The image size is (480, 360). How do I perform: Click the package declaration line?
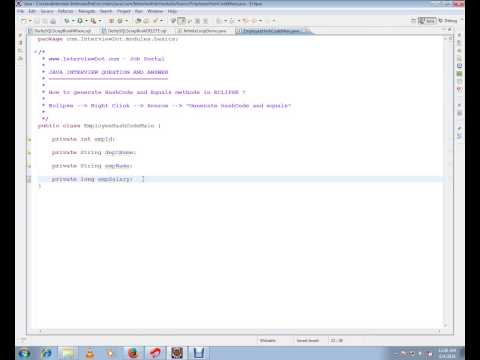(x=108, y=39)
